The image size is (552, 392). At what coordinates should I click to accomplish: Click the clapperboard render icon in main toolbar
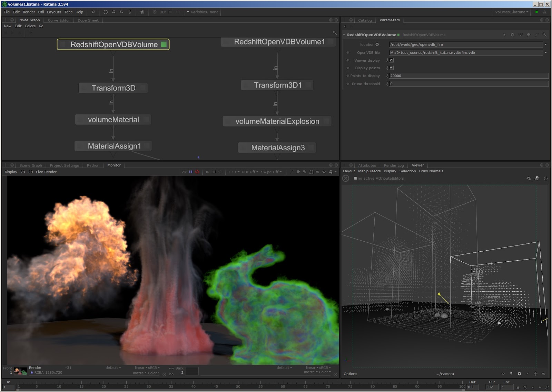(x=114, y=12)
